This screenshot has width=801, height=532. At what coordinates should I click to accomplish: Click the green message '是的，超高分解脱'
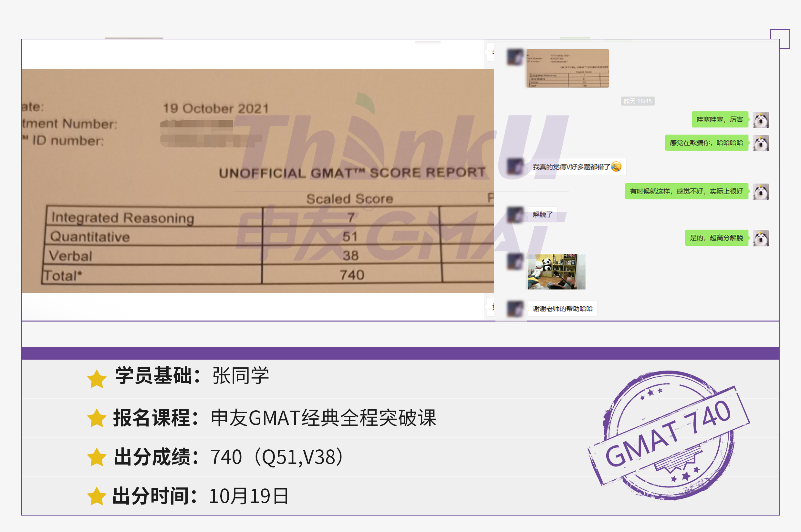(716, 238)
